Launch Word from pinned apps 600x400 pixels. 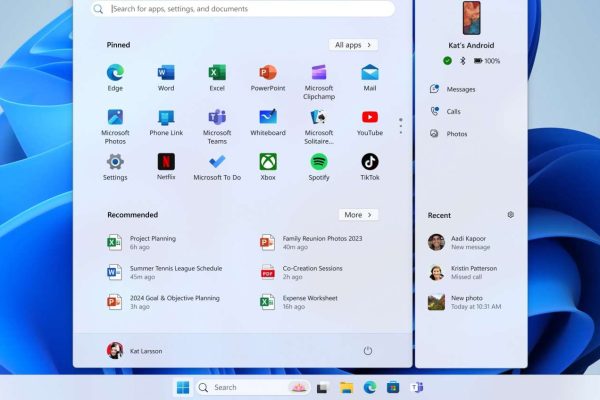[x=166, y=78]
